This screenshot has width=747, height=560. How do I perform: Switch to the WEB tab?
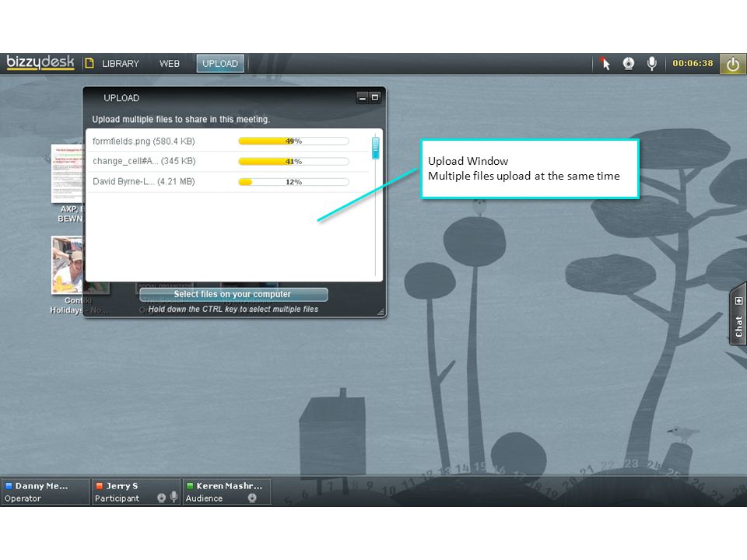[x=169, y=63]
